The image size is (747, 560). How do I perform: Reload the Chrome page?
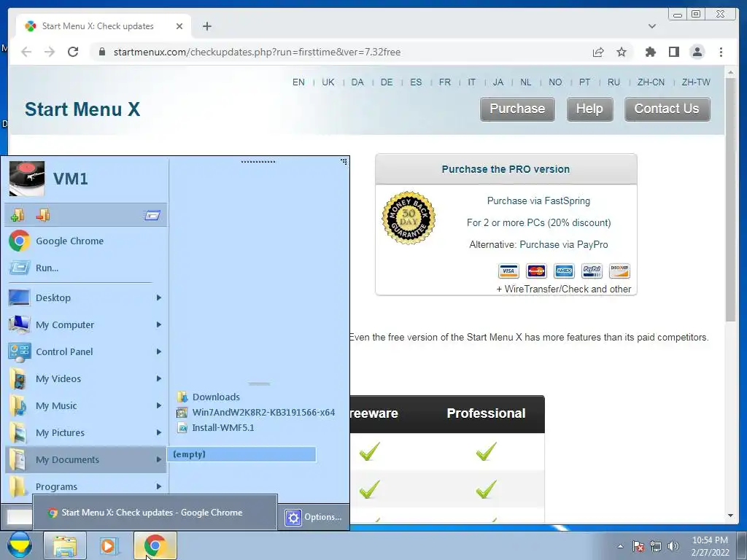click(x=73, y=52)
